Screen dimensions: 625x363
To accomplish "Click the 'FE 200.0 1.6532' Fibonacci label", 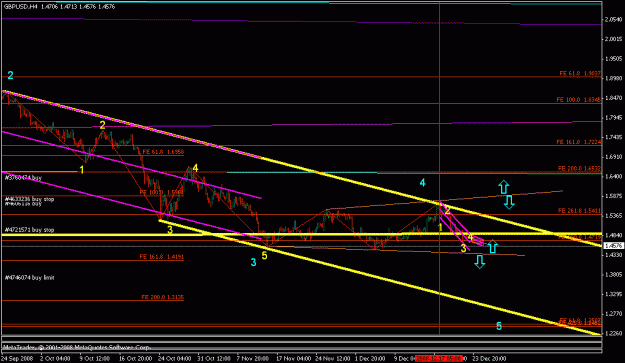I will (x=579, y=169).
